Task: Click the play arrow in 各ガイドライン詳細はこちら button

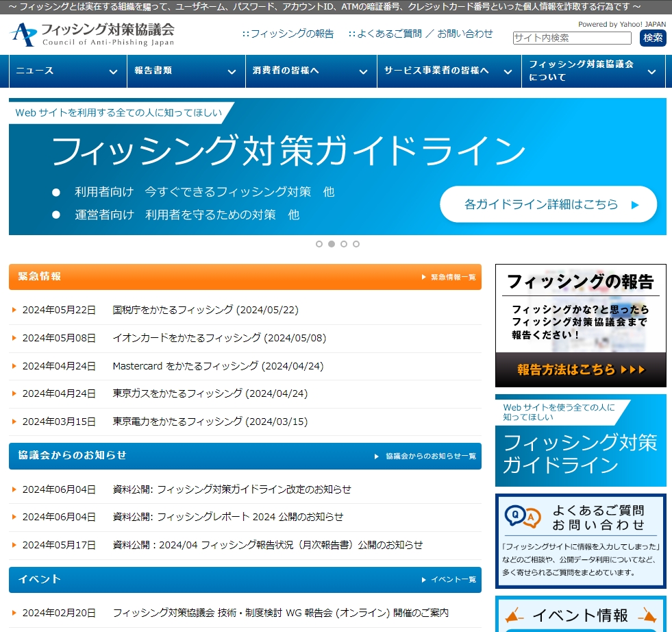Action: click(635, 204)
